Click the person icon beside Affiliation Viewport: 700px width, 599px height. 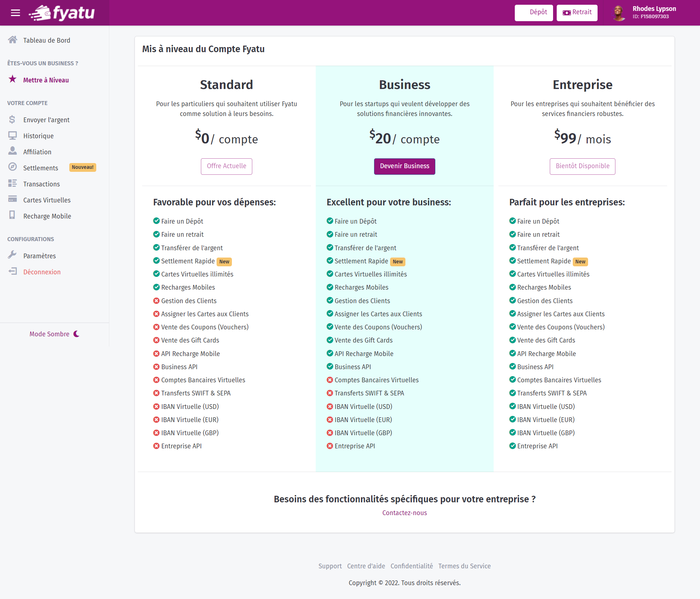[12, 151]
